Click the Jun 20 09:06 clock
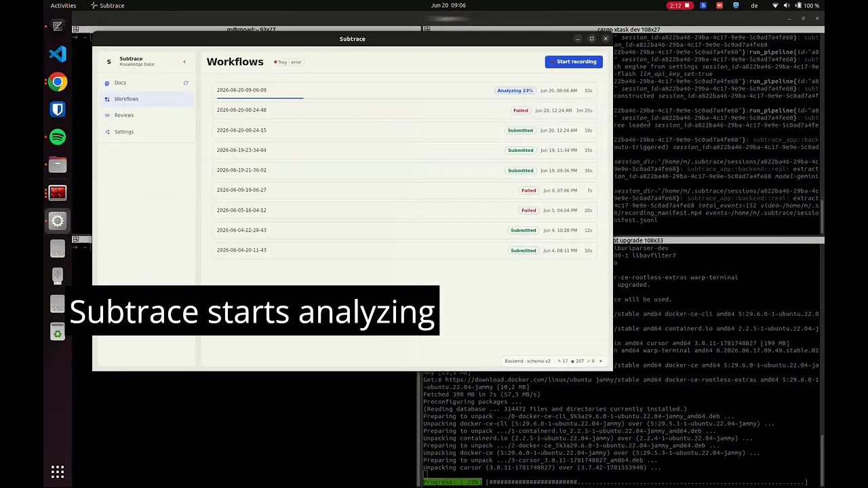Image resolution: width=868 pixels, height=488 pixels. pos(448,5)
